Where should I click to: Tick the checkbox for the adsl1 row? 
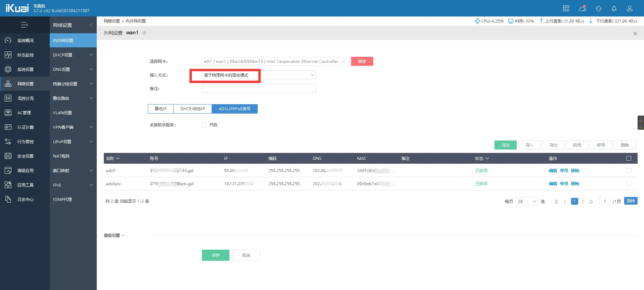pyautogui.click(x=629, y=171)
